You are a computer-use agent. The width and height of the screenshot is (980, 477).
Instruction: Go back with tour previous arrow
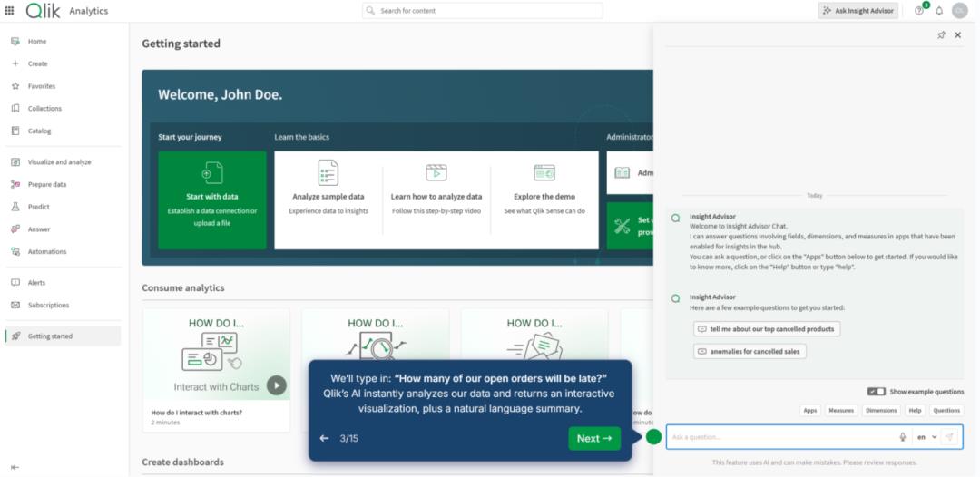[324, 439]
